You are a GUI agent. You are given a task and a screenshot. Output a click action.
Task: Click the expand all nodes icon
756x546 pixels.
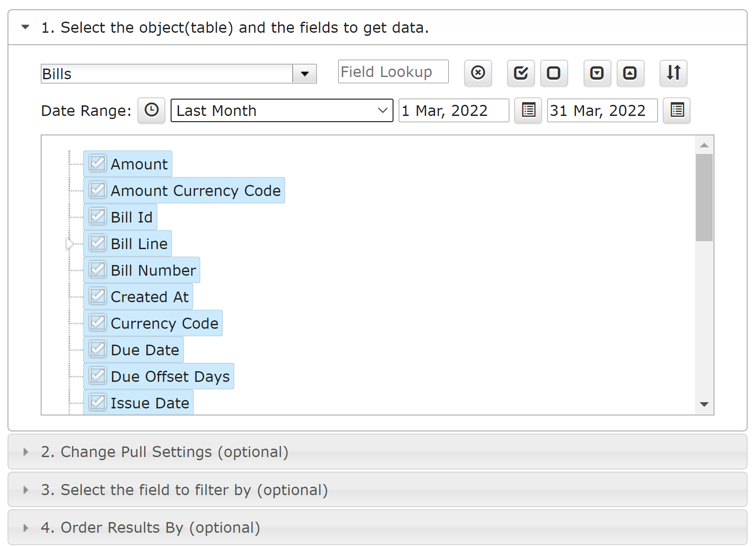tap(597, 73)
